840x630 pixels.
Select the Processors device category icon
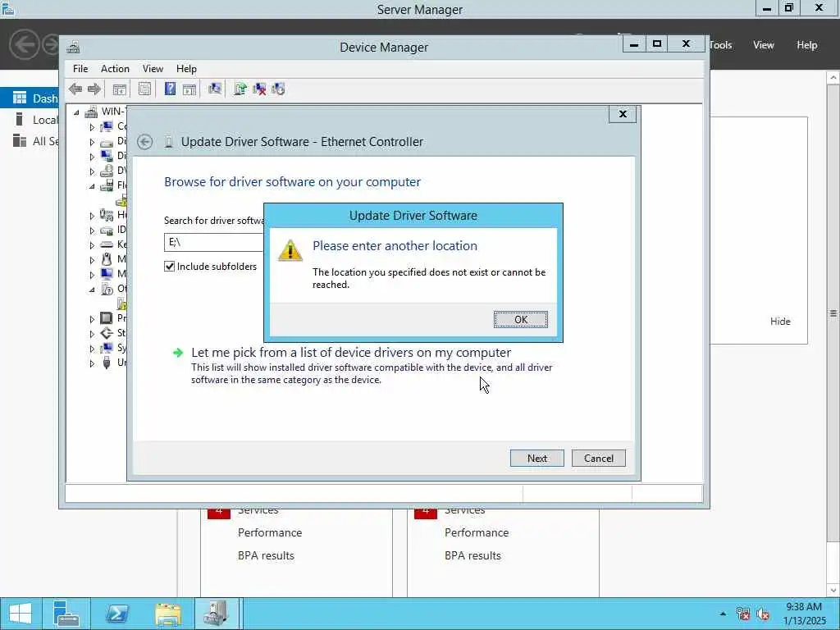pos(107,318)
